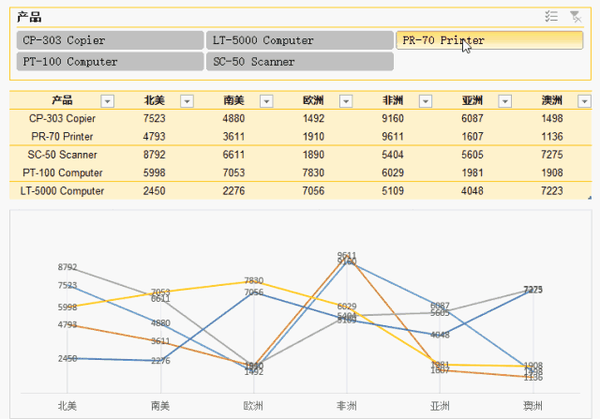The image size is (600, 419).
Task: Select CP-303 Copier slicer button
Action: (x=110, y=40)
